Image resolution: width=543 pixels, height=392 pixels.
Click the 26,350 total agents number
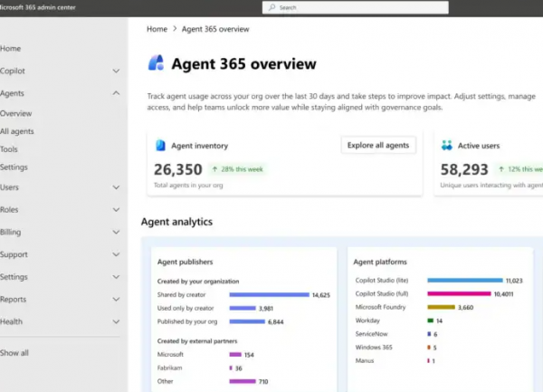click(178, 169)
